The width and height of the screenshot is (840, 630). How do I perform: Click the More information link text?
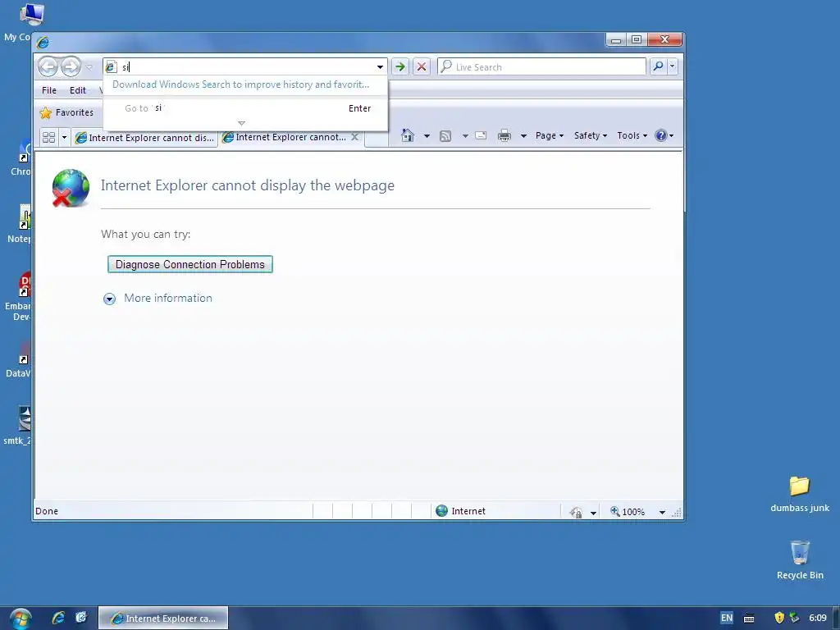pyautogui.click(x=168, y=298)
